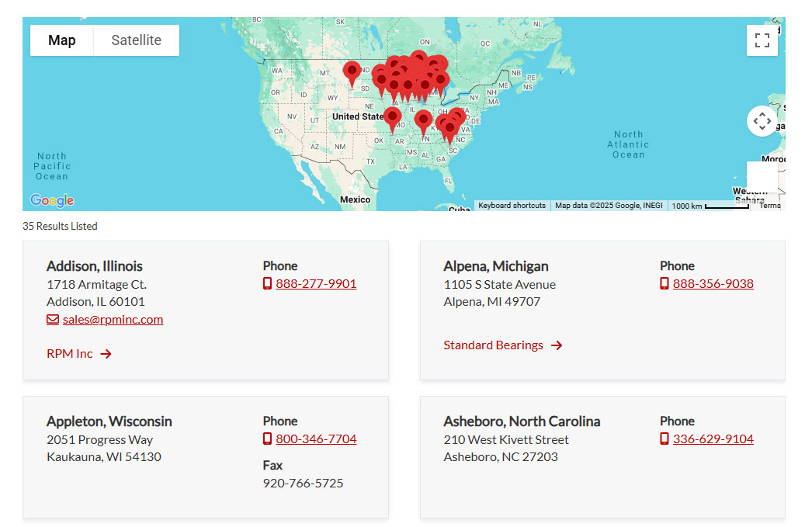The width and height of the screenshot is (812, 527).
Task: Click the phone icon beside 336-629-9104
Action: pos(665,439)
